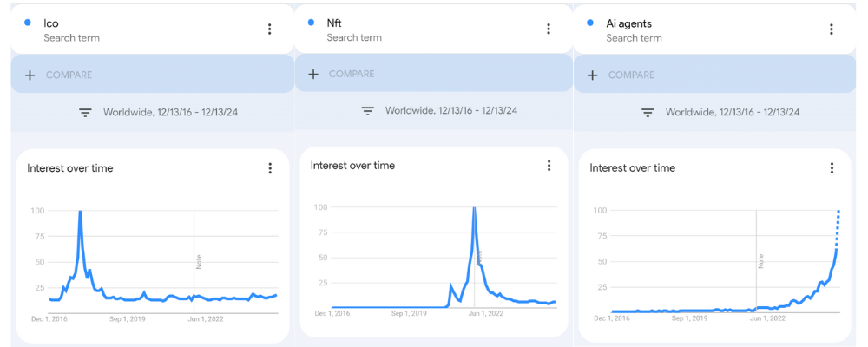Open chart options in Ai agents Interest over time
Viewport: 868px width, 347px height.
(832, 168)
